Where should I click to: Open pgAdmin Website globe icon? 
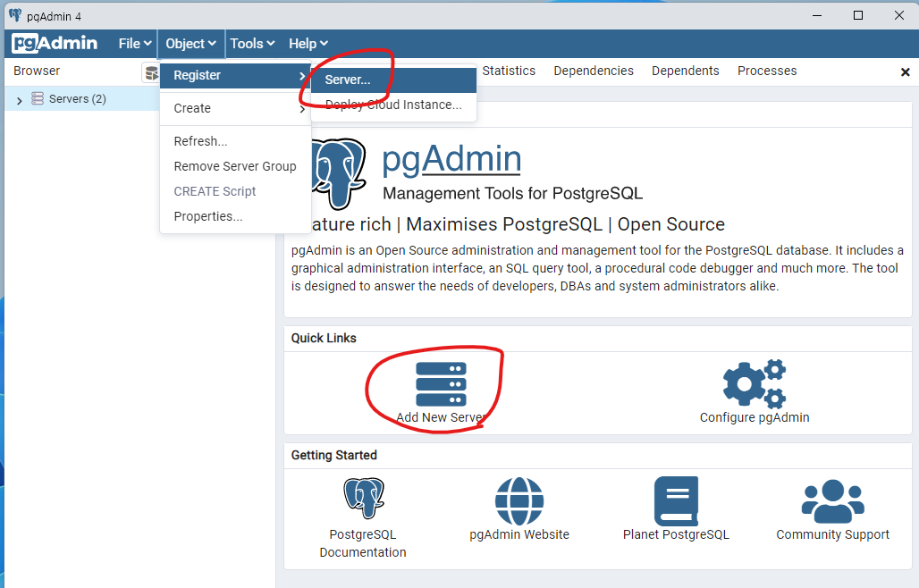519,501
